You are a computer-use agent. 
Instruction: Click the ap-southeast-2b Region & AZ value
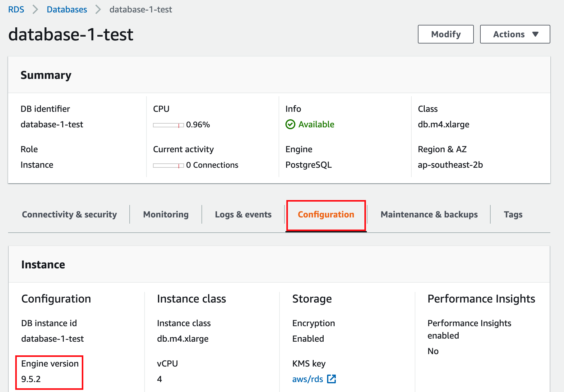(450, 165)
